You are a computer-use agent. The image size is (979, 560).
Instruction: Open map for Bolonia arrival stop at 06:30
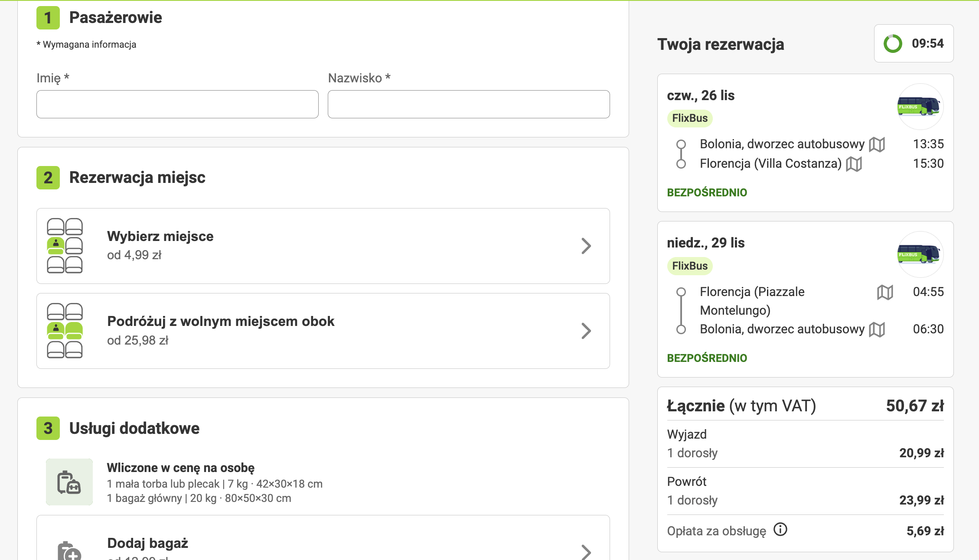point(877,329)
